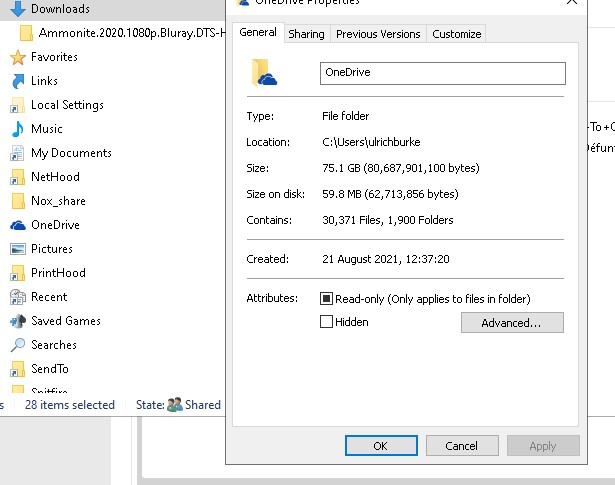Switch to the General tab
Viewport: 615px width, 485px height.
[258, 33]
